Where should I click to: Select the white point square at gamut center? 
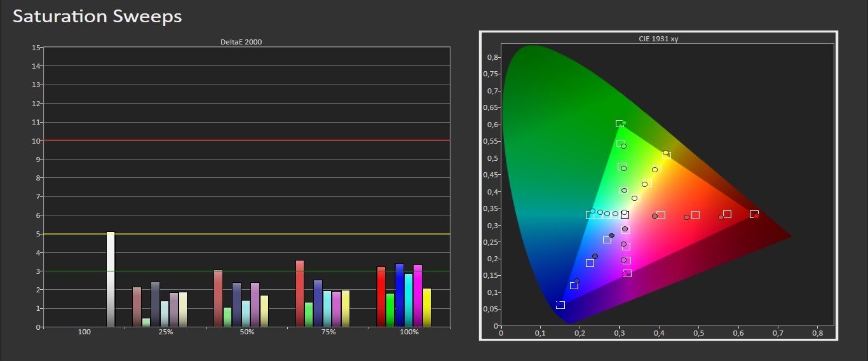point(625,214)
